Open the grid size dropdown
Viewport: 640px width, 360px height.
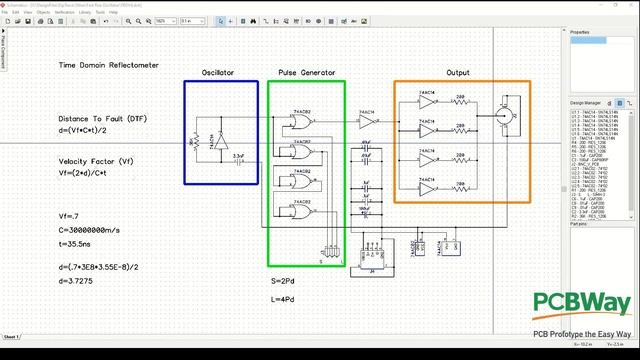202,21
